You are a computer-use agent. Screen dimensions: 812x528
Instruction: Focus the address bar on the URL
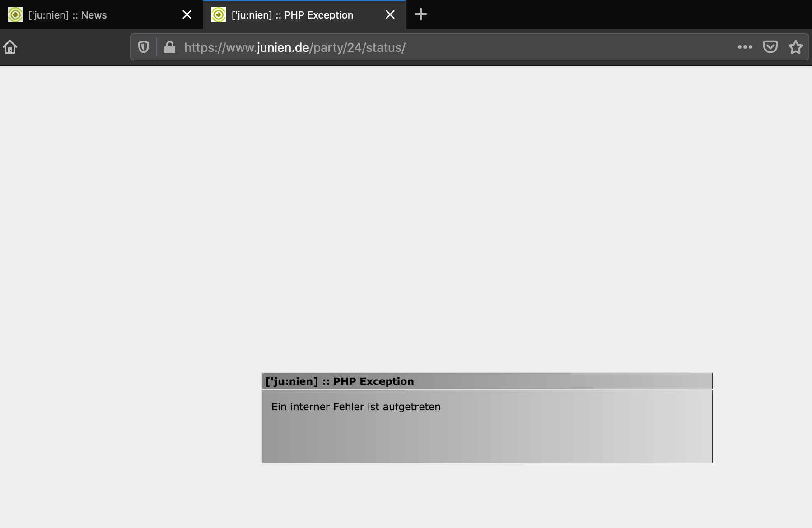[x=542, y=47]
